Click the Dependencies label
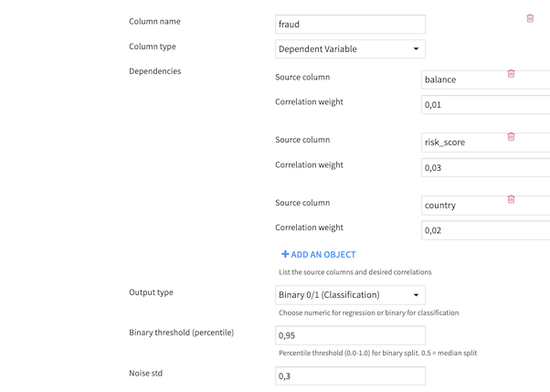This screenshot has width=550, height=392. coord(155,71)
